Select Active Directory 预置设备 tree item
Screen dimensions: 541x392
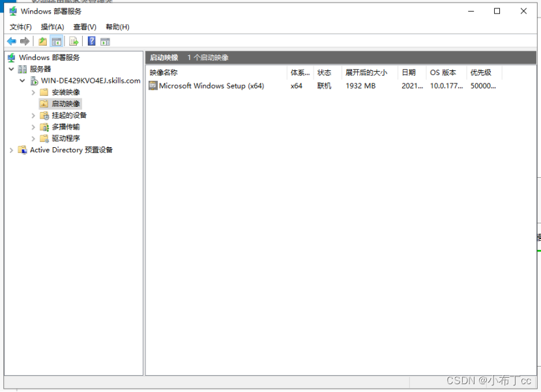72,150
